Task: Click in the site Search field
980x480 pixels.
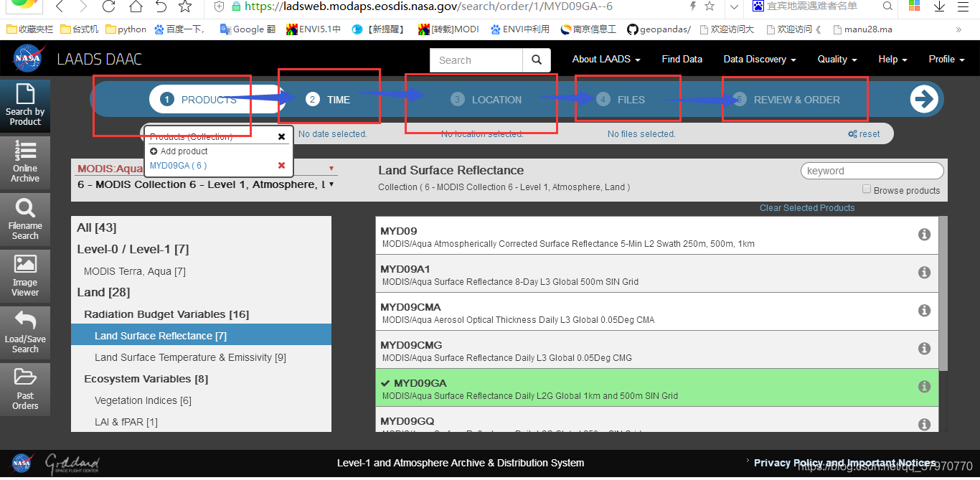Action: pos(476,60)
